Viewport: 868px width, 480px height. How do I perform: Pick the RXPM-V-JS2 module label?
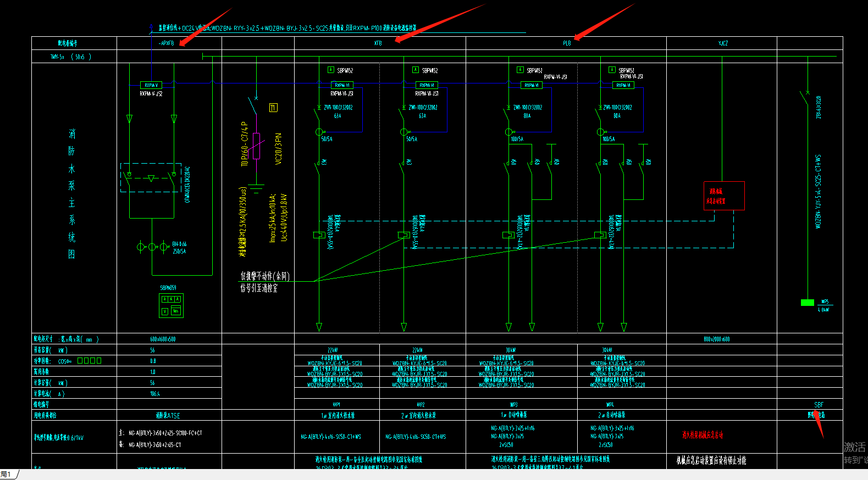tap(151, 94)
